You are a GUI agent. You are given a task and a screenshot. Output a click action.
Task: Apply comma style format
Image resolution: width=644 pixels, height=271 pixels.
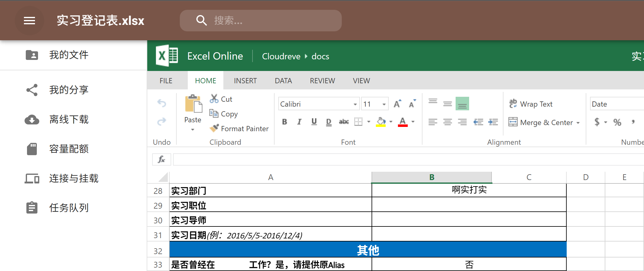click(633, 122)
